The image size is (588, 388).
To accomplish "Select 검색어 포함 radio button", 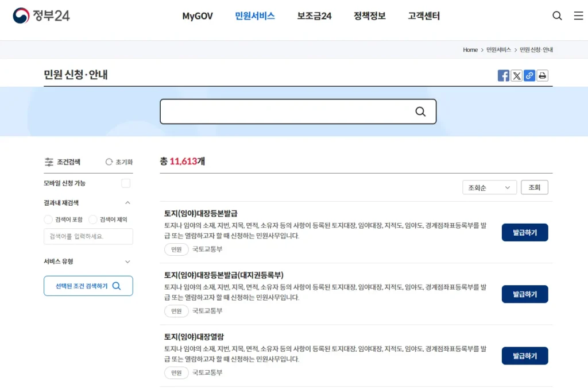I will [x=48, y=220].
